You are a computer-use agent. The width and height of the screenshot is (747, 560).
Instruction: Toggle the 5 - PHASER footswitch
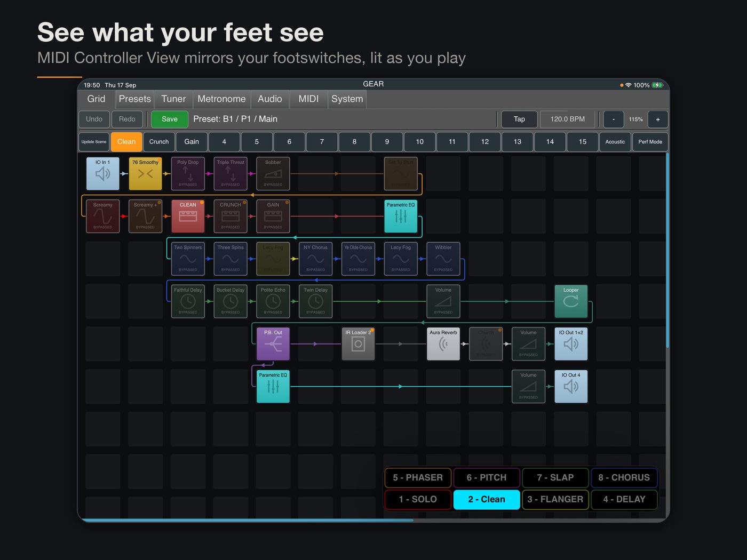(x=418, y=478)
